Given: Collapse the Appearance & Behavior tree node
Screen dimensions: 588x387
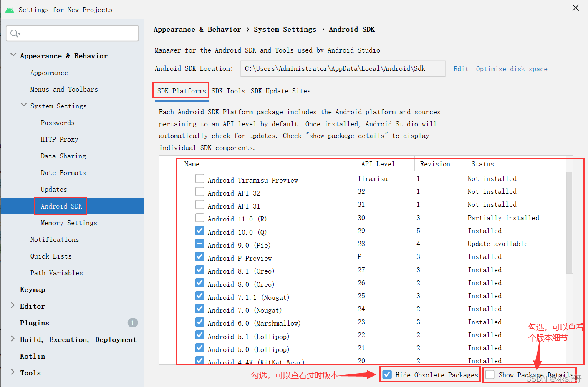Looking at the screenshot, I should pyautogui.click(x=13, y=55).
